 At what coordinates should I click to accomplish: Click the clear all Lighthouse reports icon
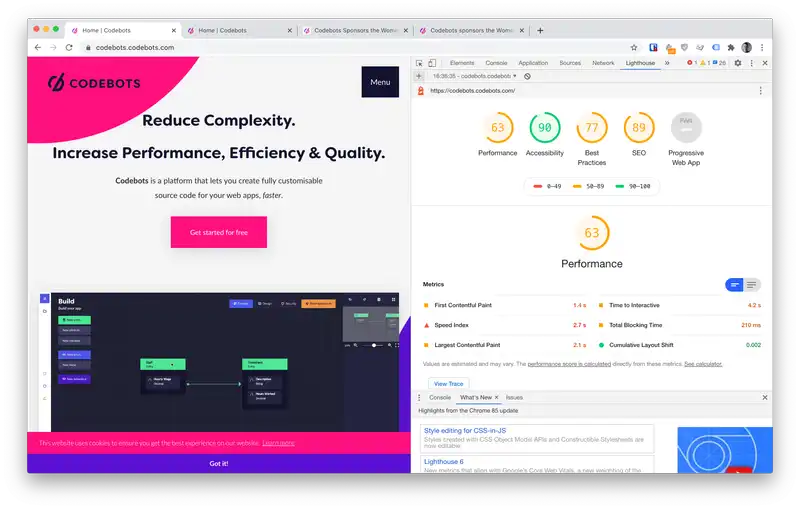[x=527, y=76]
